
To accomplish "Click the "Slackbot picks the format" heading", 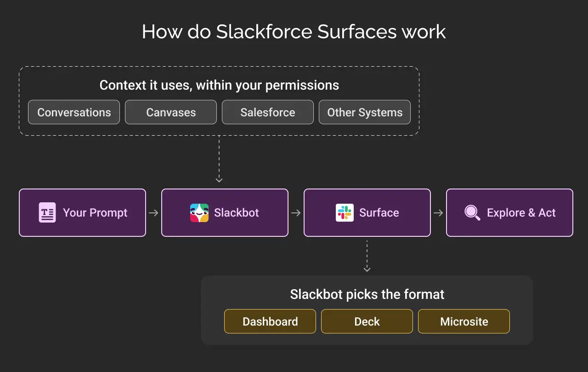I will click(x=367, y=294).
